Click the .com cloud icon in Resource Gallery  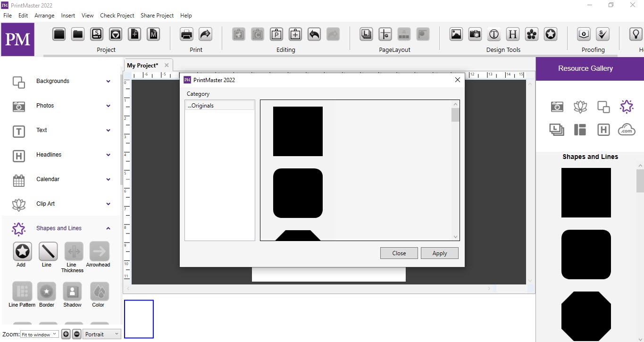point(627,130)
